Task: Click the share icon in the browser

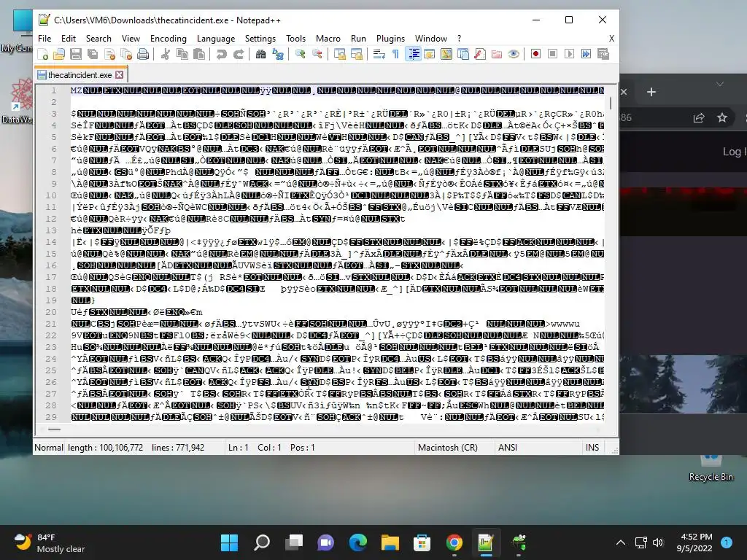Action: (x=698, y=117)
